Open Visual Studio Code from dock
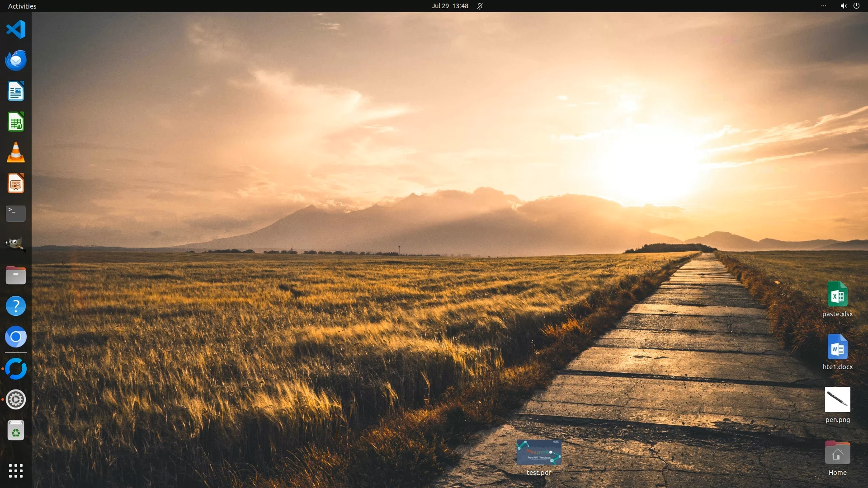The height and width of the screenshot is (488, 868). pos(16,30)
